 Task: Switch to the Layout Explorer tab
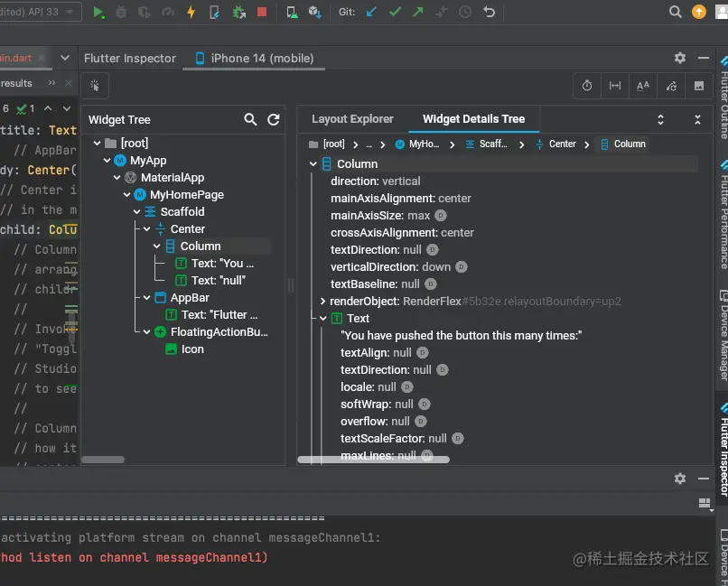coord(352,119)
